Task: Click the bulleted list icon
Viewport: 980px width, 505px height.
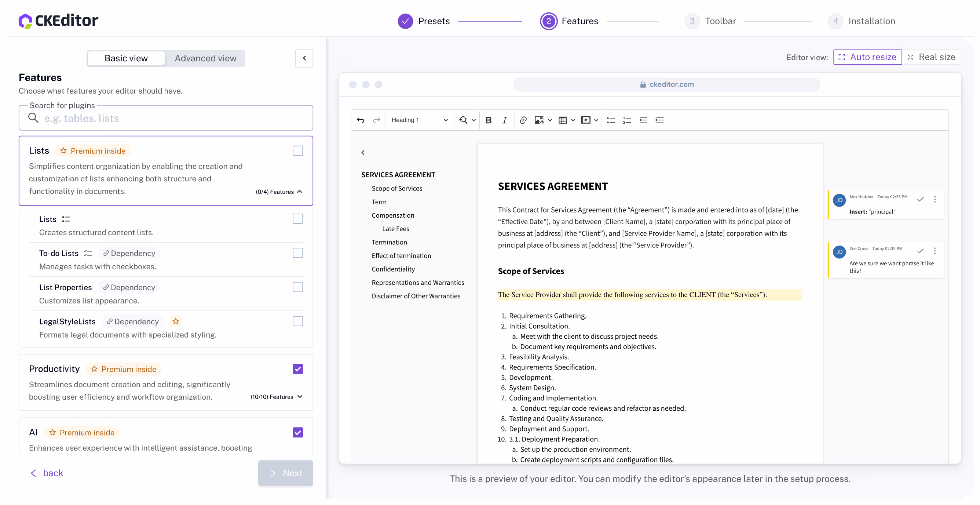Action: [x=611, y=120]
